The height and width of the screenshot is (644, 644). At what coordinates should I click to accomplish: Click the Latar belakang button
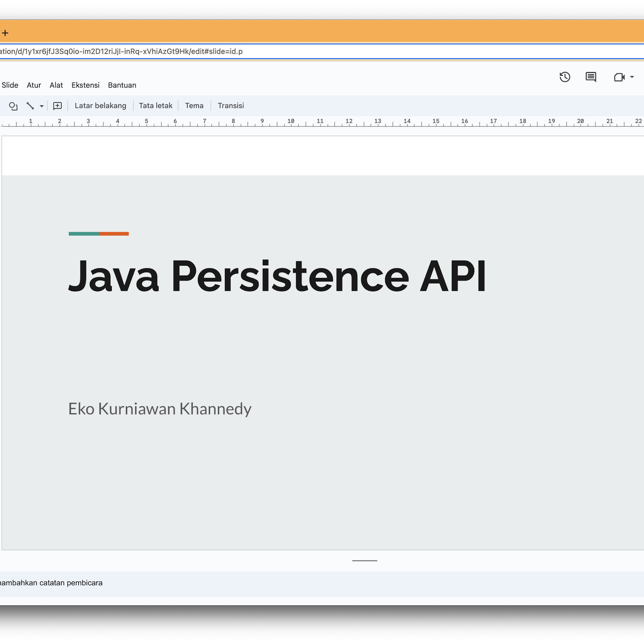tap(100, 106)
